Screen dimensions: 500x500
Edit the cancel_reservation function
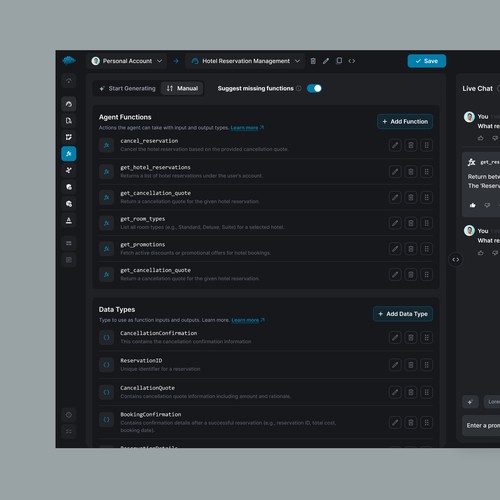point(395,145)
